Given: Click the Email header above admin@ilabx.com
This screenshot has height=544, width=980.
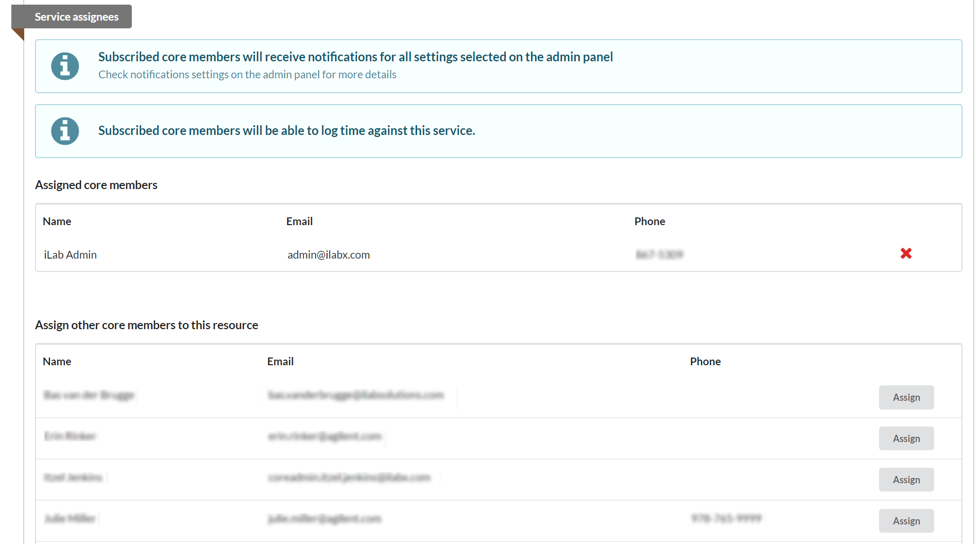Looking at the screenshot, I should [x=299, y=222].
